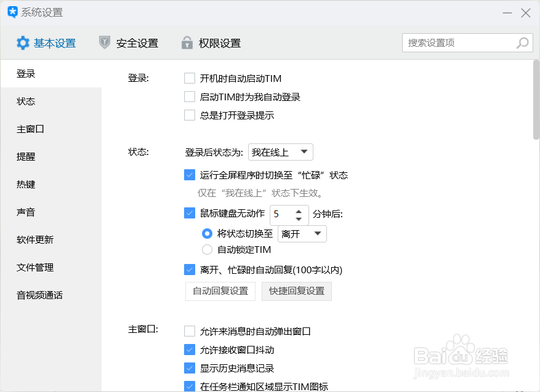Check 启动TIM时为我自动登录

pyautogui.click(x=190, y=97)
